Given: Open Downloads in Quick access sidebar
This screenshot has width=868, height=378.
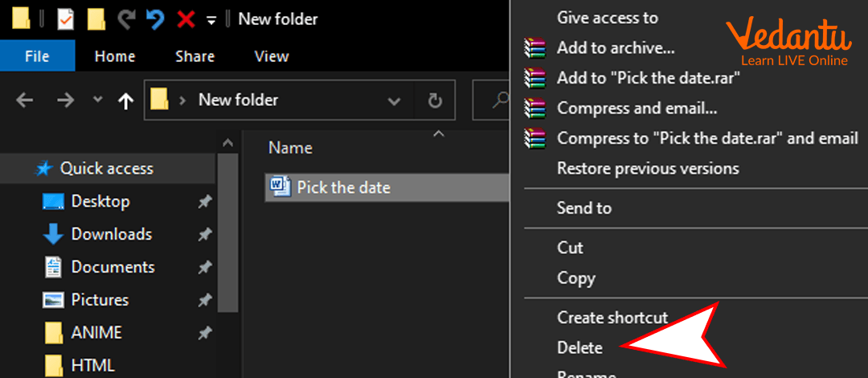Looking at the screenshot, I should point(111,234).
